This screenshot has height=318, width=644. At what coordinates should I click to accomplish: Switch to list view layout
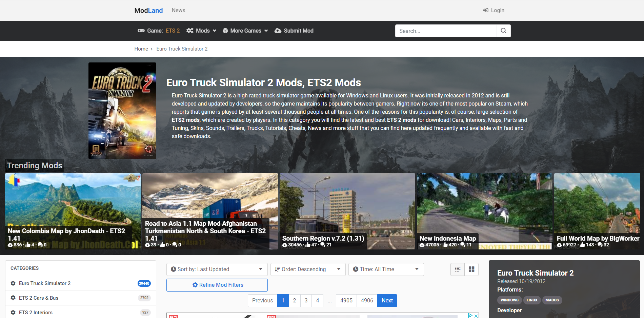coord(458,269)
